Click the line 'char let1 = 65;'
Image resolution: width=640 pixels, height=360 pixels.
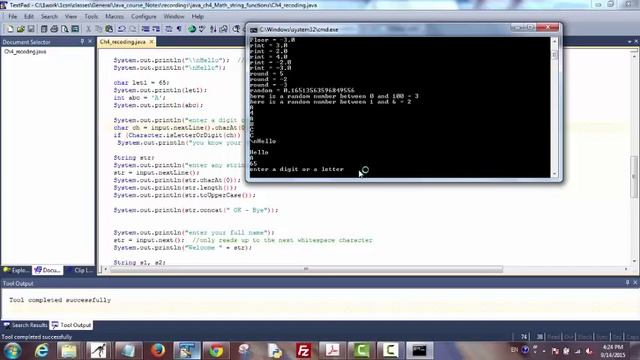(141, 82)
